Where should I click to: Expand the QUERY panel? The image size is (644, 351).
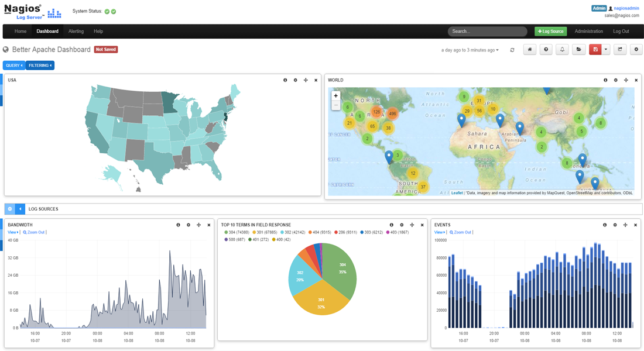point(13,65)
